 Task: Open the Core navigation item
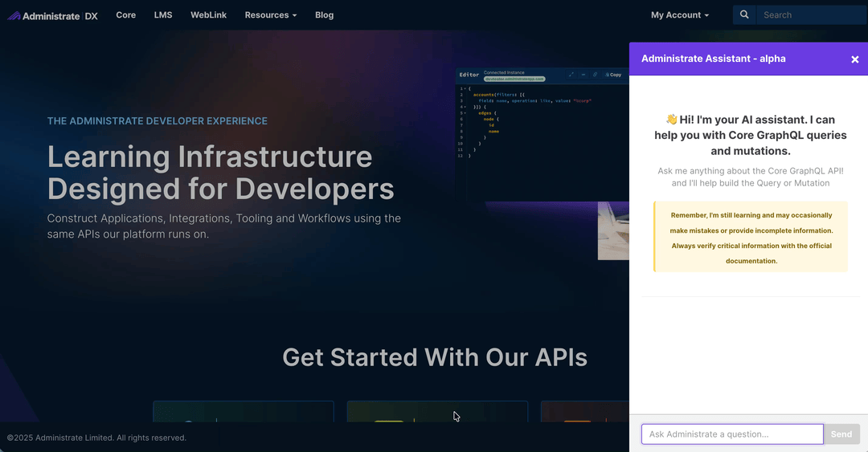tap(125, 15)
